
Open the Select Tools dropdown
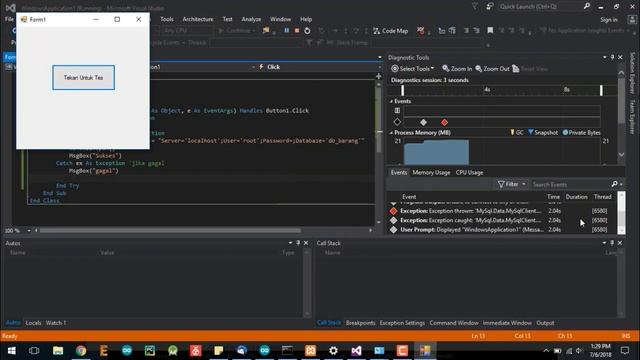coord(413,69)
